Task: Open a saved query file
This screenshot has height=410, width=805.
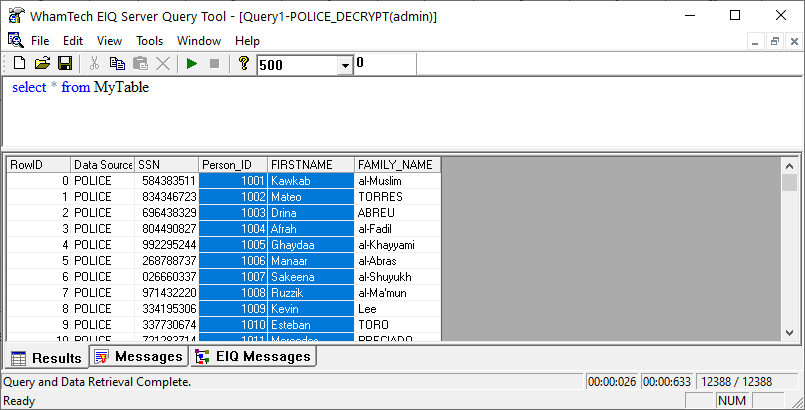Action: [42, 64]
